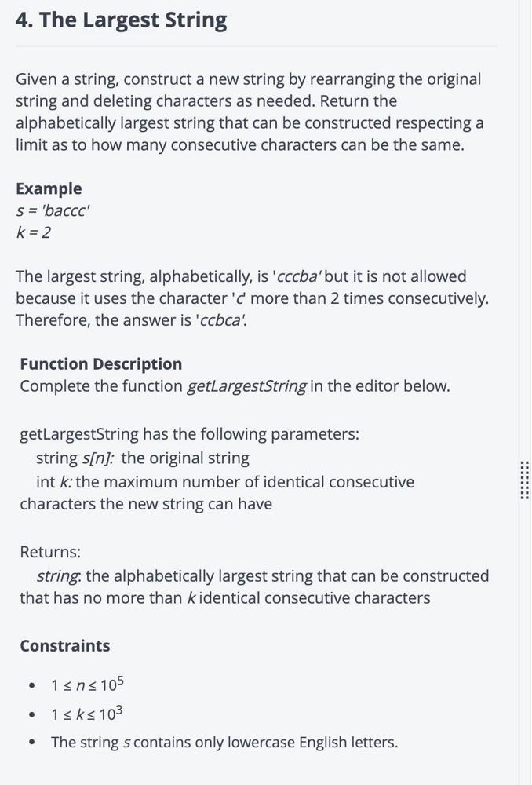Click the 'k = 2' example line

[34, 233]
